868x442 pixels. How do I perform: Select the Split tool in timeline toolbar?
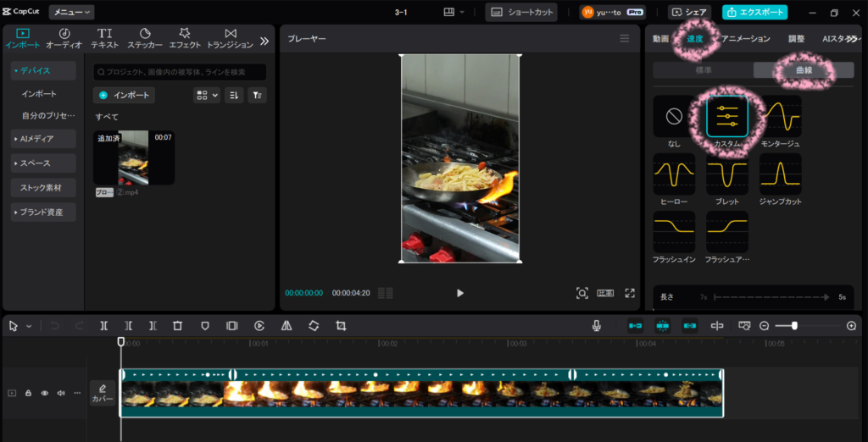coord(104,326)
